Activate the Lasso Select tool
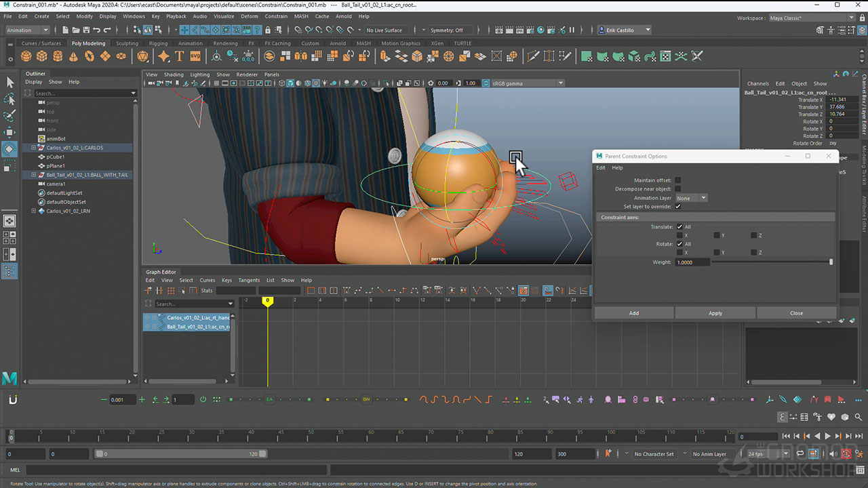 [x=9, y=99]
